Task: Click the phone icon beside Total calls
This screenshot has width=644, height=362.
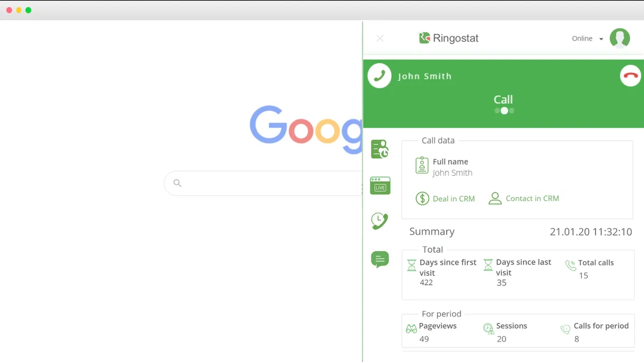Action: click(x=570, y=265)
